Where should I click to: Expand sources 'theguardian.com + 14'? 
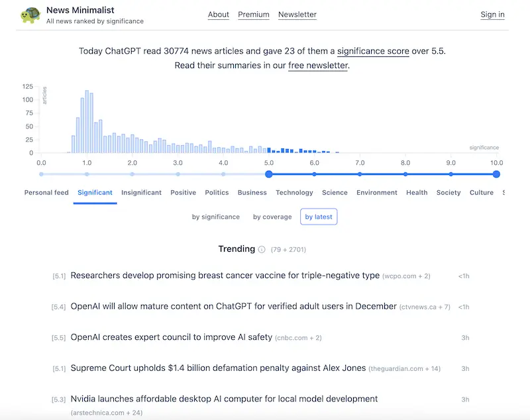[405, 368]
